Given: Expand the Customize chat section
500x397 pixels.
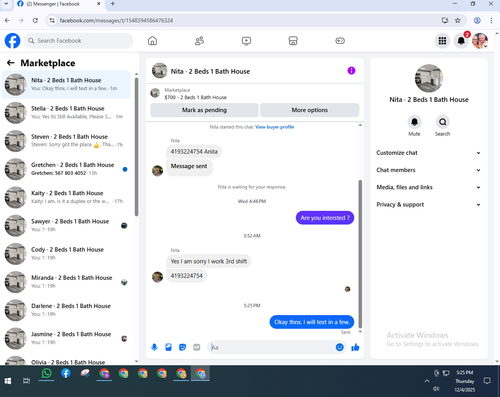Looking at the screenshot, I should [x=429, y=153].
